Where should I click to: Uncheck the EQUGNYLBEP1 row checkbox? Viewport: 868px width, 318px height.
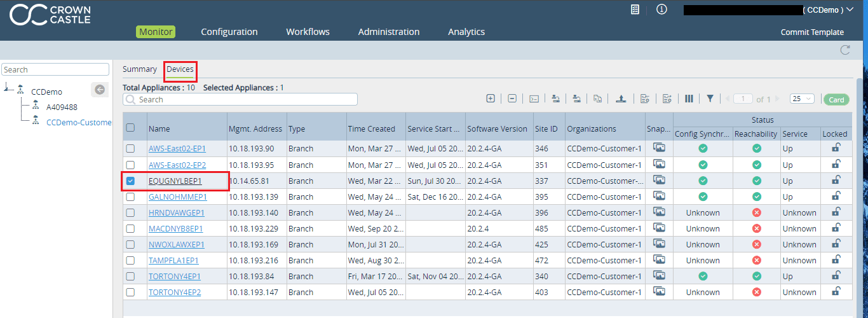[x=130, y=181]
